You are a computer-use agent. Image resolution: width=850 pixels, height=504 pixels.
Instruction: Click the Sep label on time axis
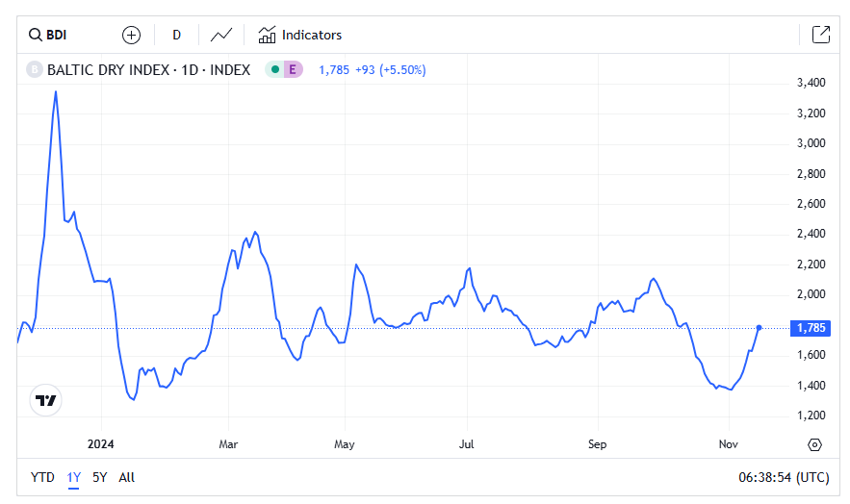[x=597, y=444]
